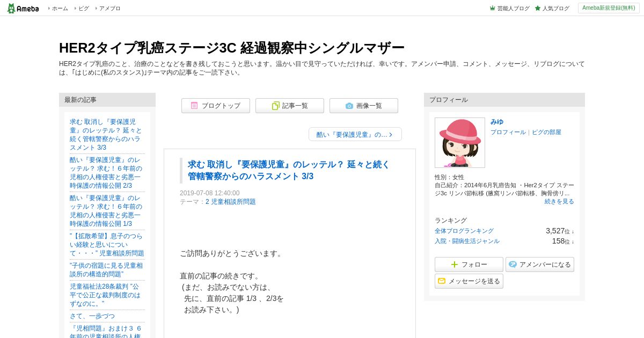Screen dimensions: 644x338
Task: Click the chevron in the previous article button
Action: (x=391, y=135)
